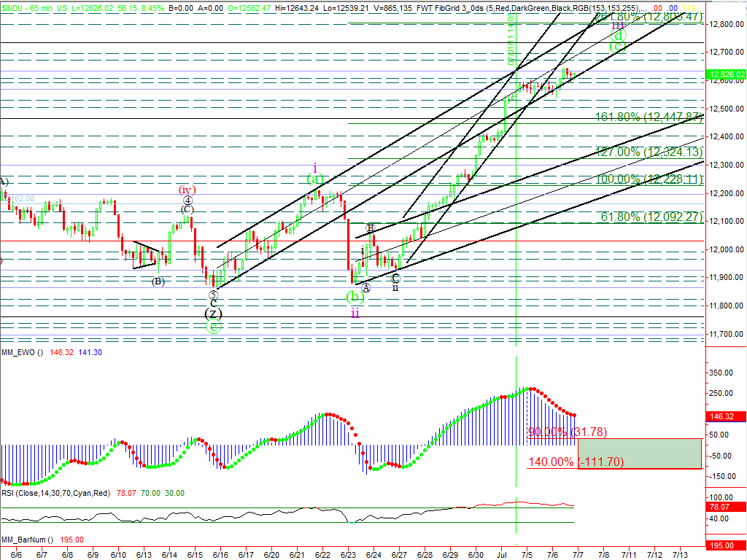This screenshot has height=560, width=747.
Task: Select the magenta ii wave label
Action: pos(355,313)
